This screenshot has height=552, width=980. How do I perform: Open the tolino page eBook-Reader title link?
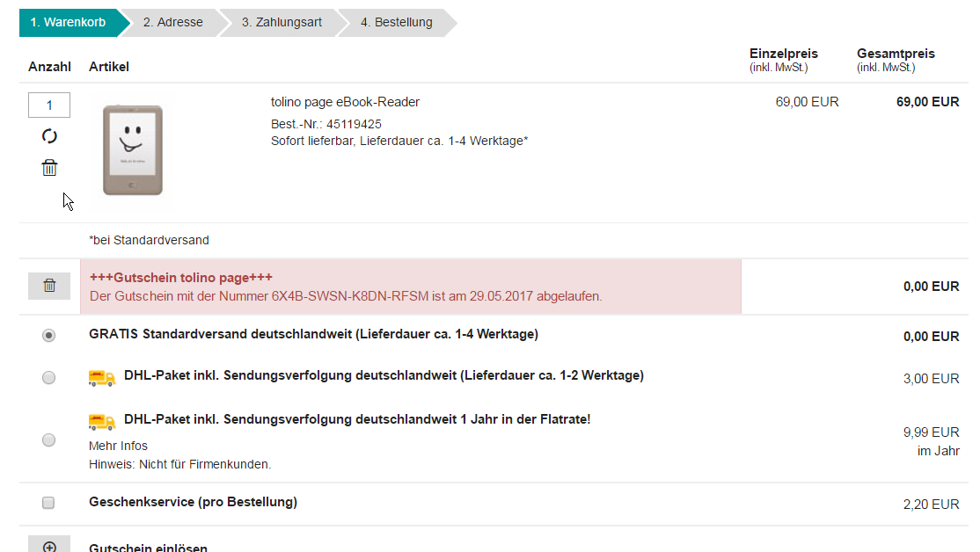coord(345,102)
